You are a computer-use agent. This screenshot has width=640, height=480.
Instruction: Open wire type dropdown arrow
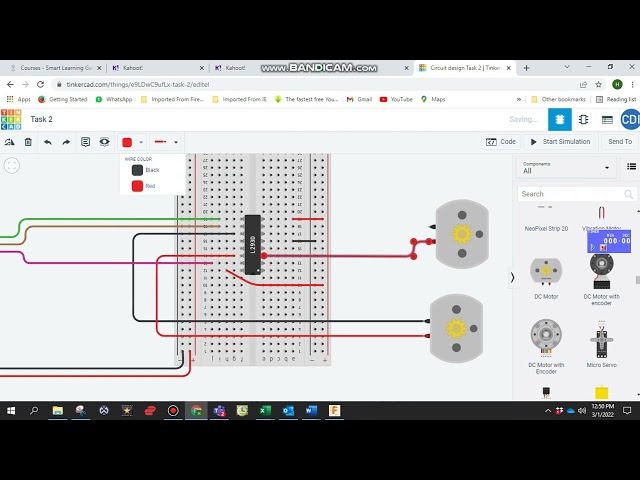pos(176,142)
